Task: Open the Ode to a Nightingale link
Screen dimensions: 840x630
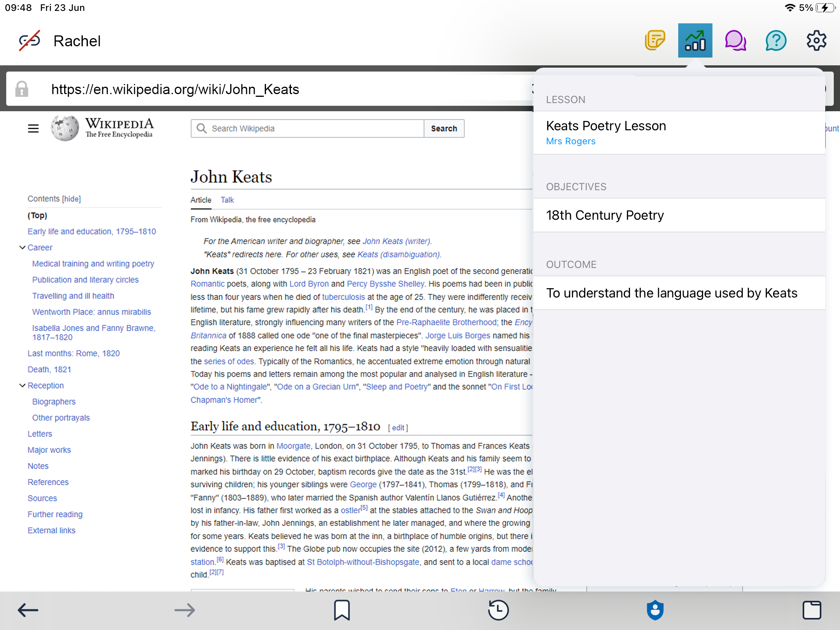Action: (230, 387)
